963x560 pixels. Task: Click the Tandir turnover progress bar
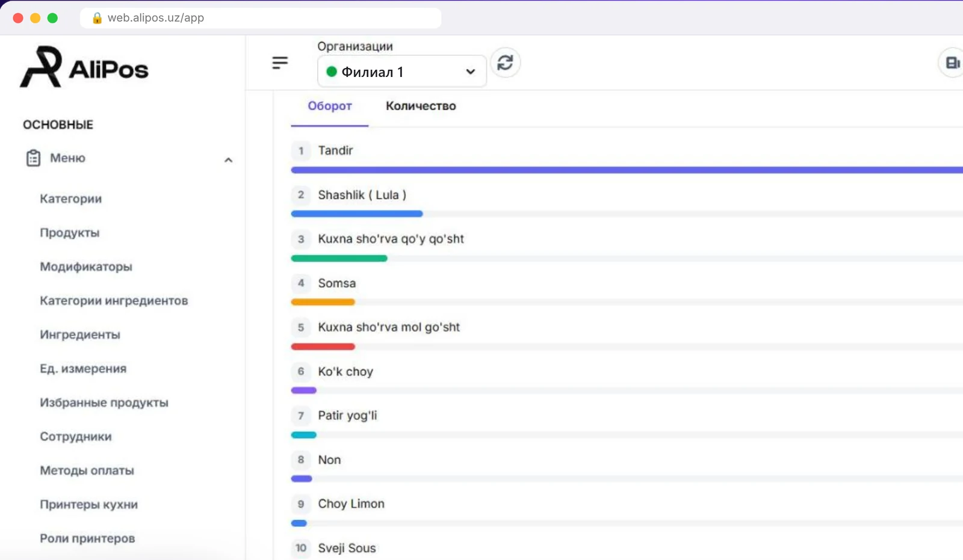(x=627, y=170)
